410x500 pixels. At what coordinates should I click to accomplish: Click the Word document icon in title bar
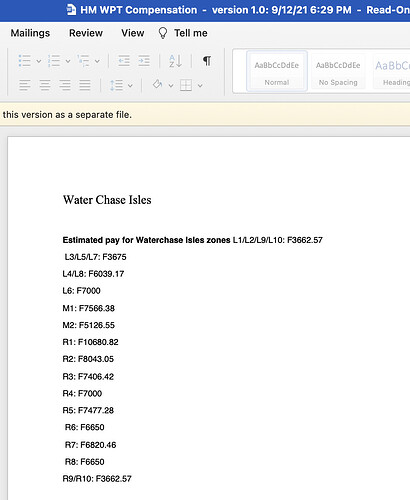71,10
